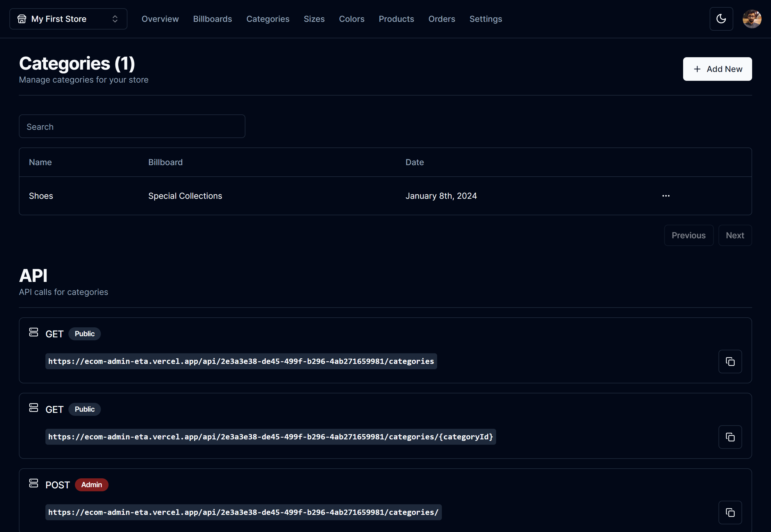
Task: Click the server icon of the first GET
Action: (x=34, y=332)
